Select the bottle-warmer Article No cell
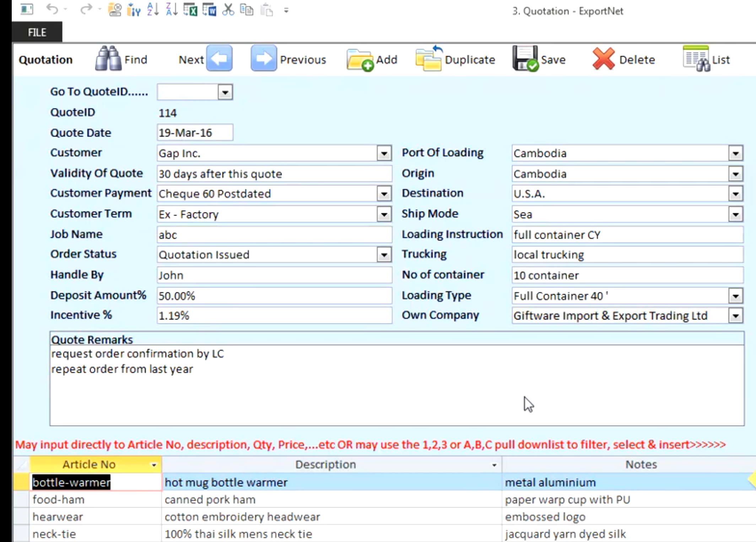756x542 pixels. [96, 482]
